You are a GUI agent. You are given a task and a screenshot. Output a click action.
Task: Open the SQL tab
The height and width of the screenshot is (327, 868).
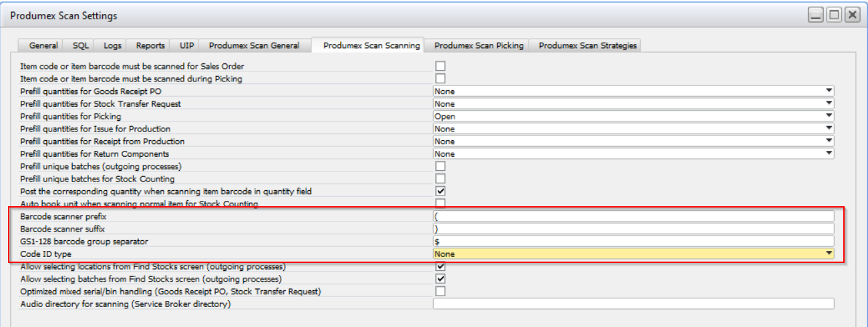(80, 45)
